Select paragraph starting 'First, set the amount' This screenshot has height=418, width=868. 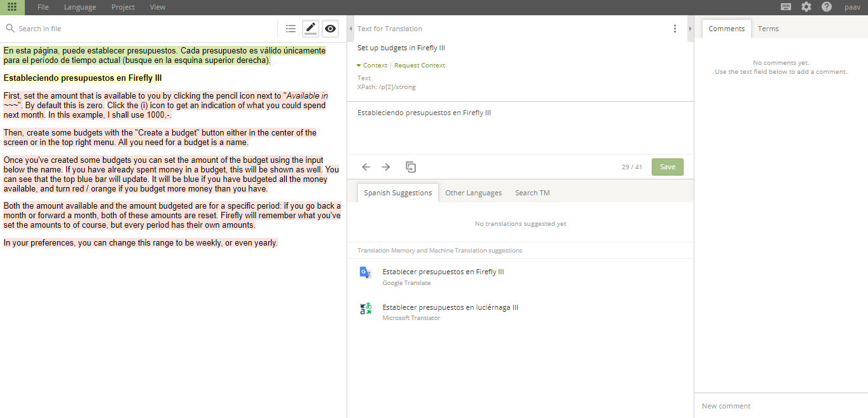pyautogui.click(x=166, y=106)
